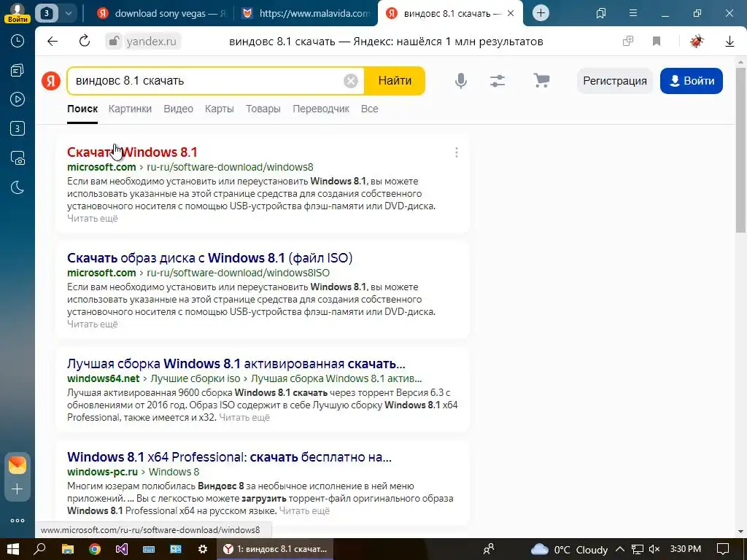Open the ladybug extension icon
The width and height of the screenshot is (747, 560).
click(x=697, y=42)
